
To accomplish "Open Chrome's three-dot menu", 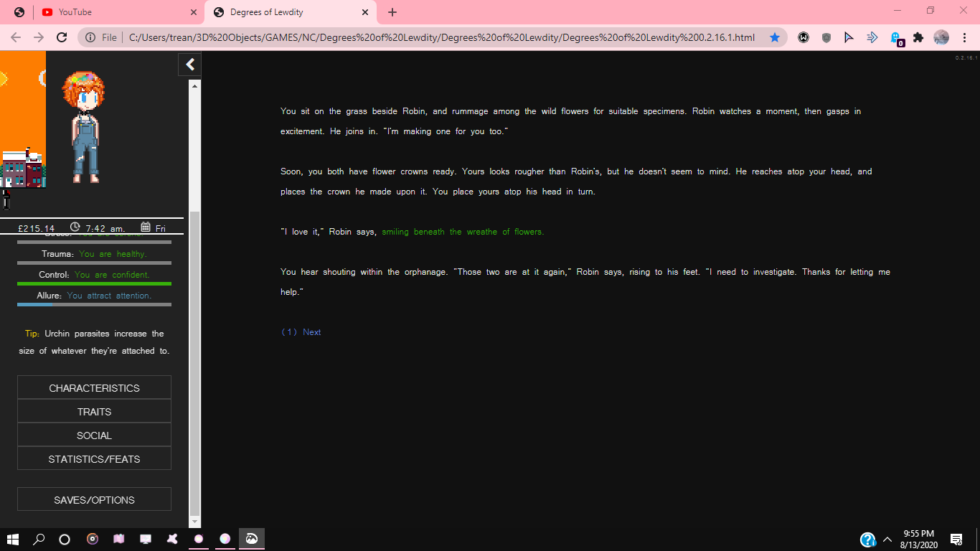I will tap(964, 37).
